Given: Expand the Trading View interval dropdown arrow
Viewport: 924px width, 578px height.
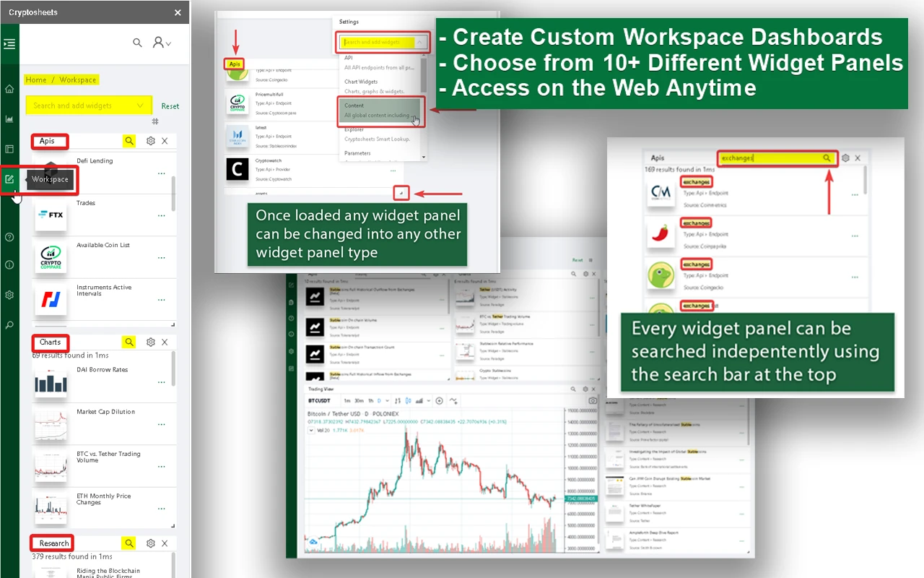Looking at the screenshot, I should (x=388, y=400).
